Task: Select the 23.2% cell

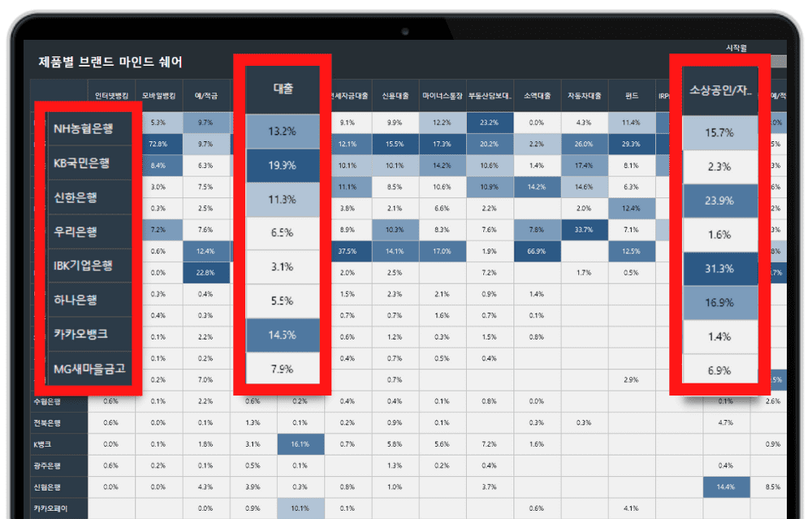Action: (x=490, y=123)
